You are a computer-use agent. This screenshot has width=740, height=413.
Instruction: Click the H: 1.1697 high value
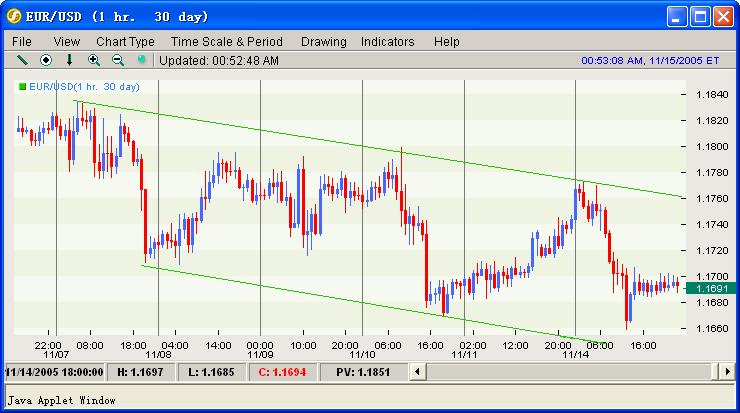[x=140, y=372]
